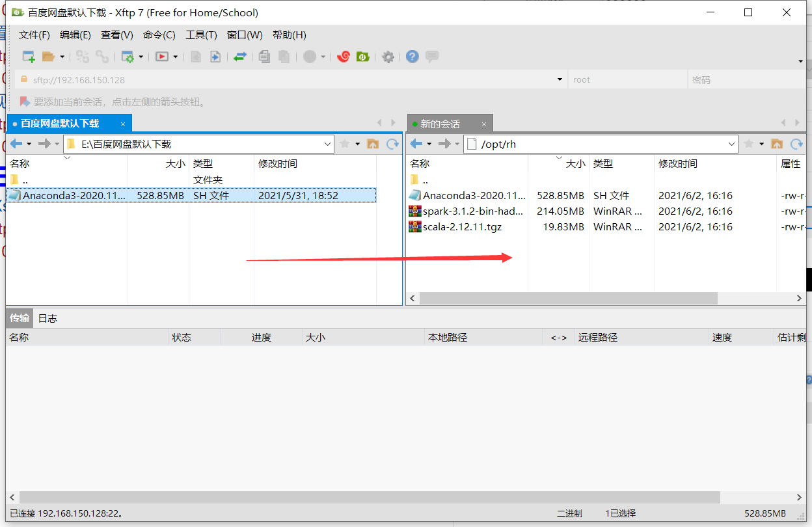Click transfer panel horizontal scrollbar

[370, 497]
